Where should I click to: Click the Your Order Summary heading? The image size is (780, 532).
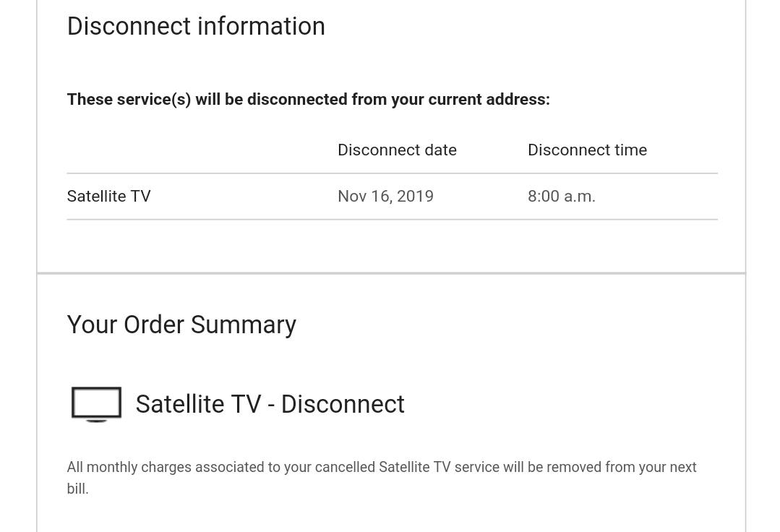click(x=181, y=325)
